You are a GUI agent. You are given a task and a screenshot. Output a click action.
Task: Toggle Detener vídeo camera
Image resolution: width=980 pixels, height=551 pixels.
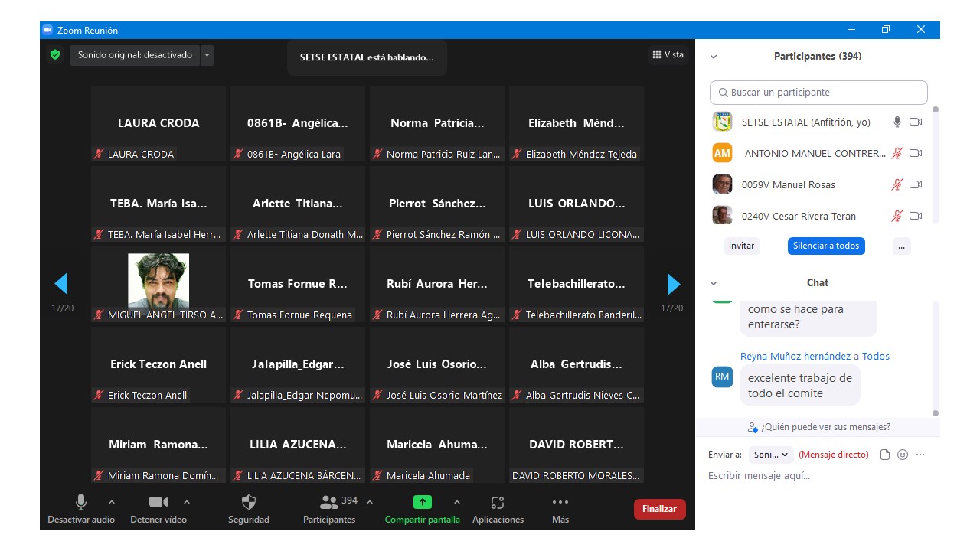[158, 503]
